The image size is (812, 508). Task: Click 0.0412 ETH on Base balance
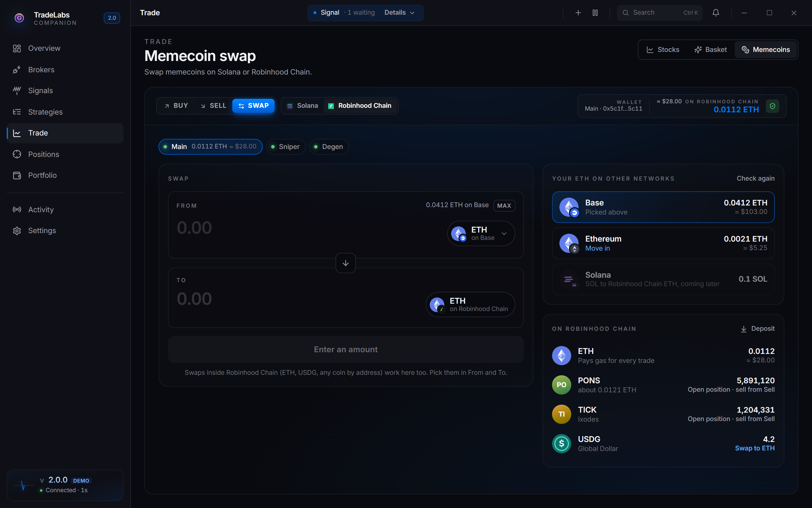[457, 205]
